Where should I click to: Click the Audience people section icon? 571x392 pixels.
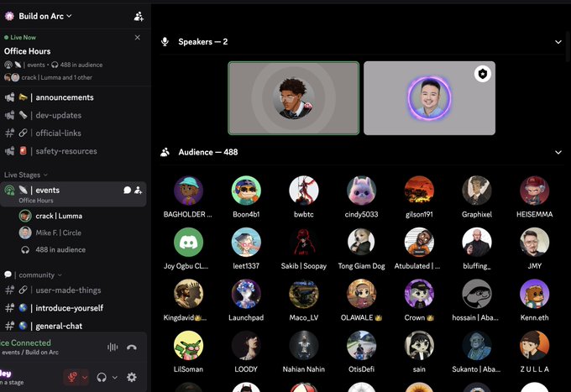pos(165,152)
